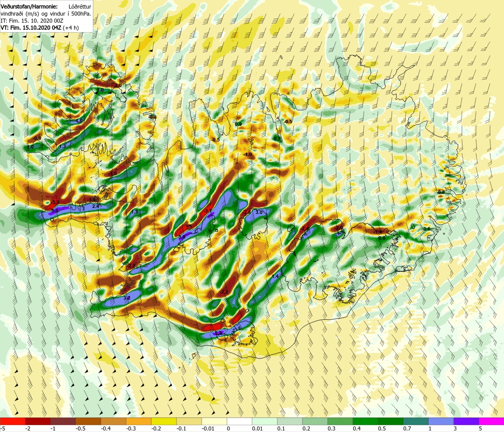This screenshot has height=432, width=504.
Task: Click the 'VT: Fim. 15.10.2020 04Z' valid time
Action: (x=31, y=28)
